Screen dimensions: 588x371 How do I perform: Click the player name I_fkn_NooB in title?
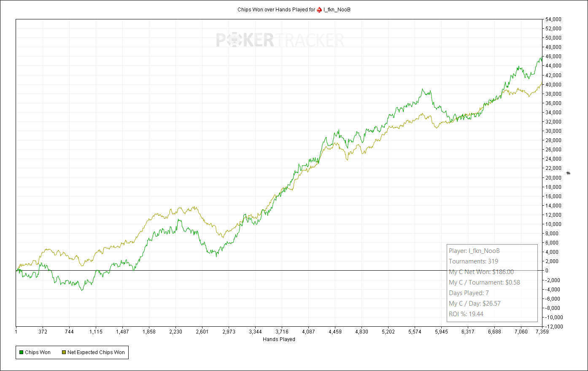pos(337,10)
